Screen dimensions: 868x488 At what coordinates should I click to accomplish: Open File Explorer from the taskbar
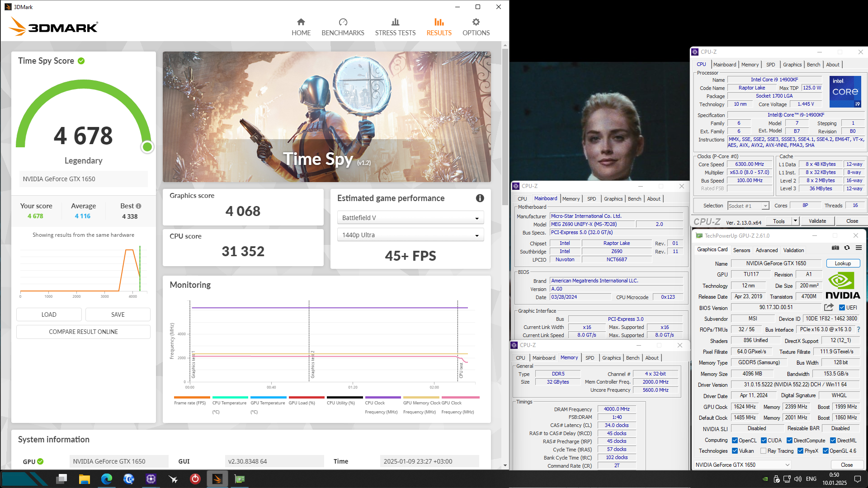[x=84, y=479]
